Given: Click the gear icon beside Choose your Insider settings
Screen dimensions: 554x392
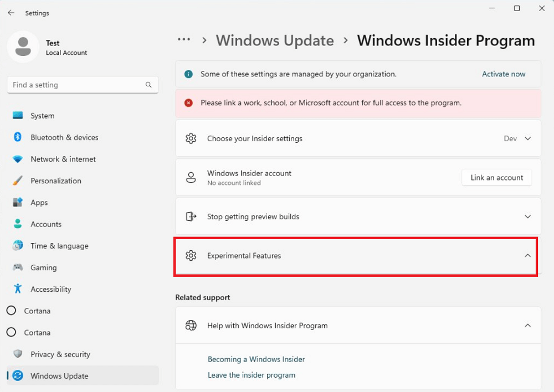Looking at the screenshot, I should pos(191,138).
